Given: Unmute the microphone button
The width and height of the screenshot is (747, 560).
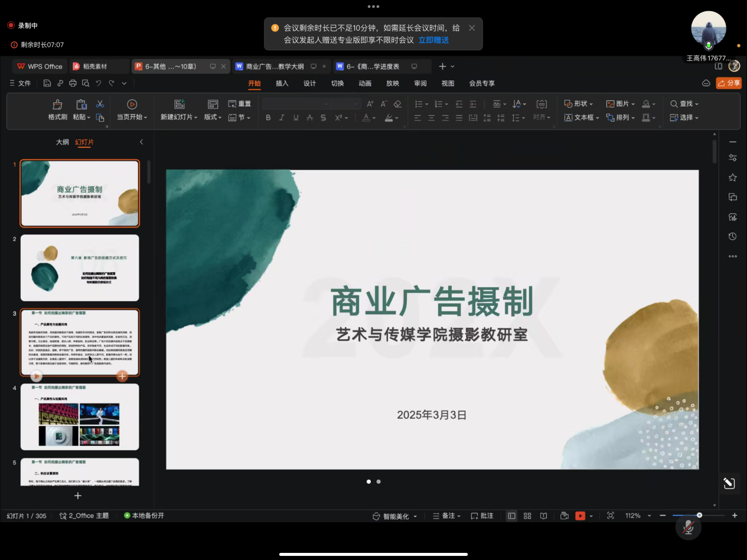Looking at the screenshot, I should click(688, 528).
